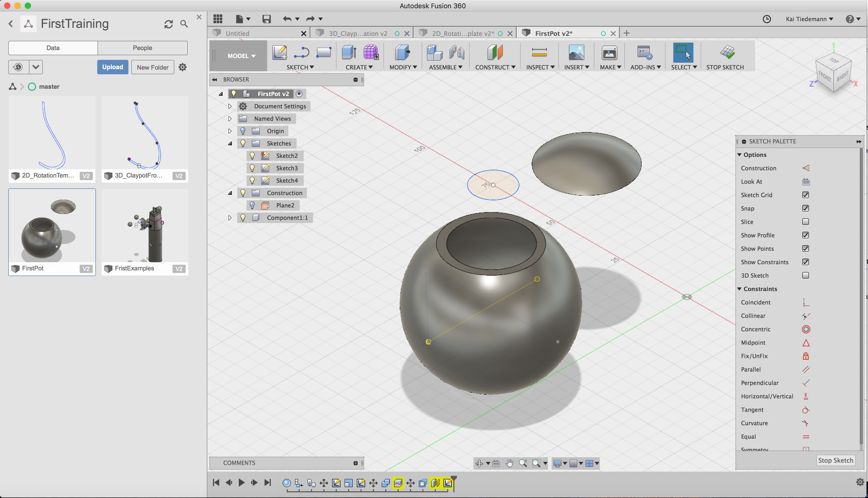Click the Upload button
868x498 pixels.
click(x=112, y=67)
